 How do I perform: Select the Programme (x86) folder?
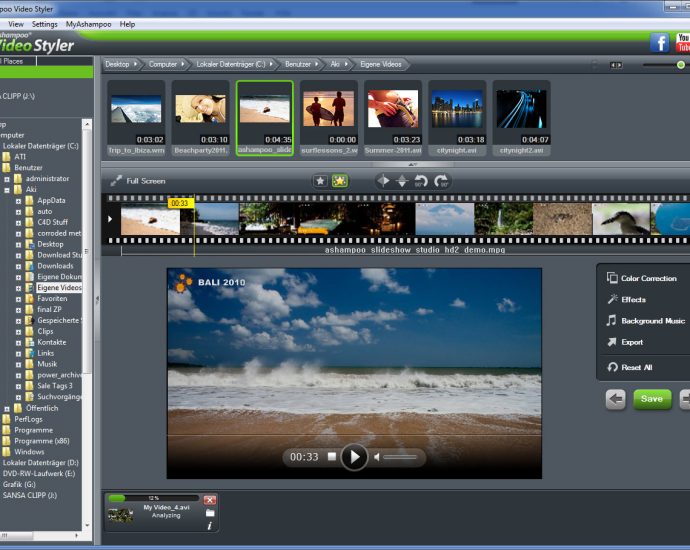coord(41,441)
